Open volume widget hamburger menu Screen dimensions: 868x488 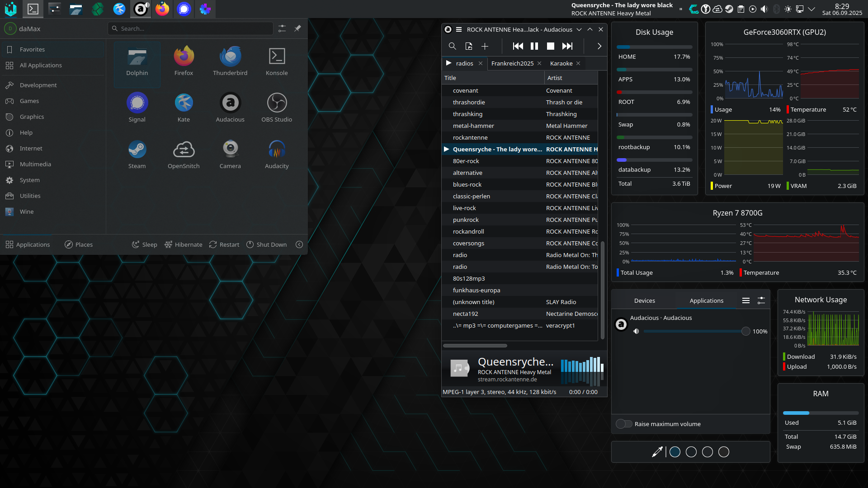(x=746, y=300)
